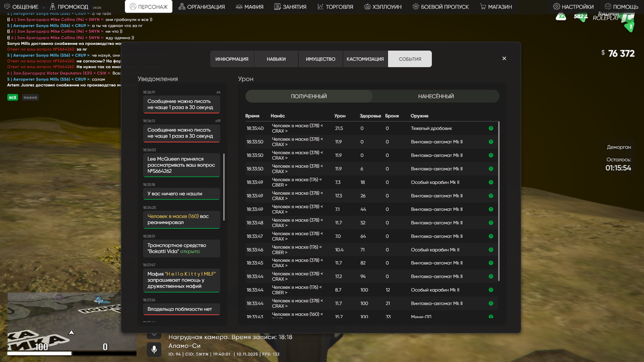Click the Время column header

(252, 116)
